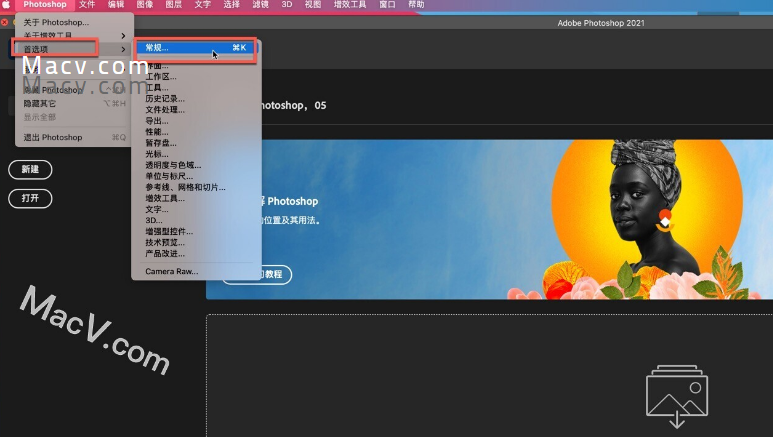Open the 文件 menu
This screenshot has height=437, width=773.
[x=87, y=4]
